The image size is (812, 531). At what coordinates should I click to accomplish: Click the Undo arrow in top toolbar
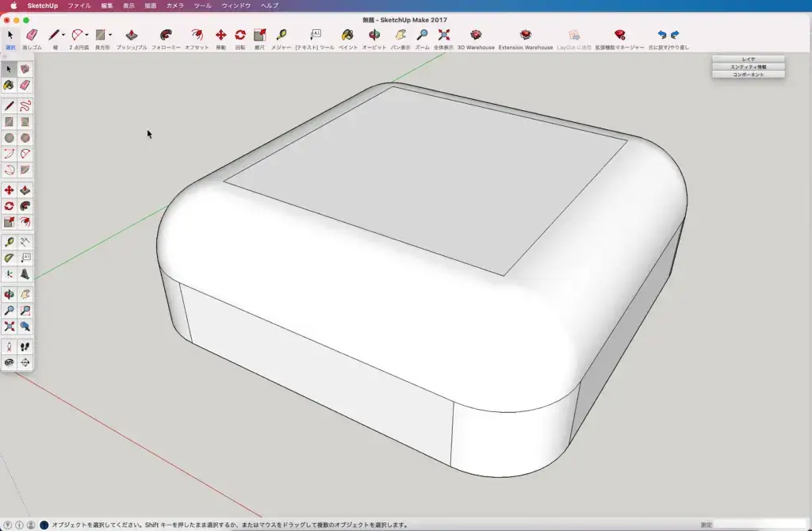coord(662,35)
